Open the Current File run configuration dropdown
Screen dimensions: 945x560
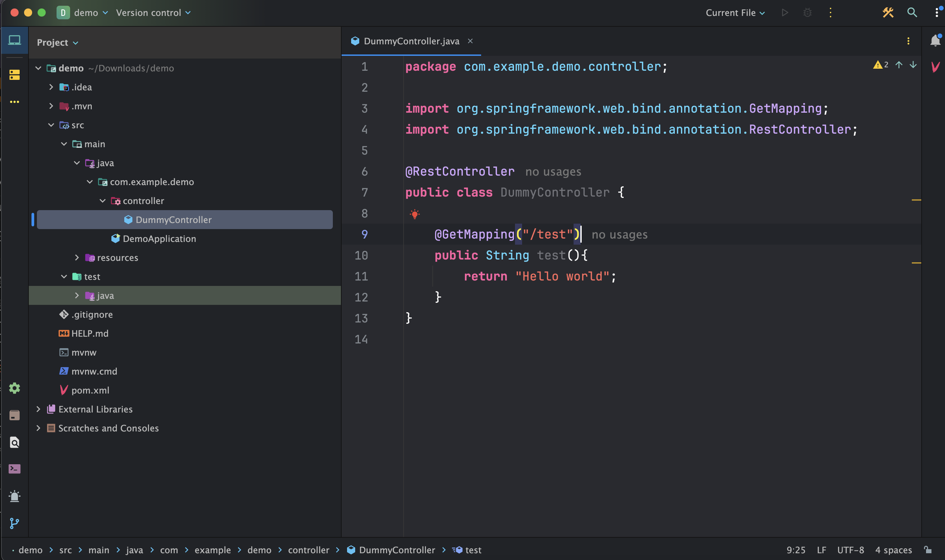pos(734,13)
